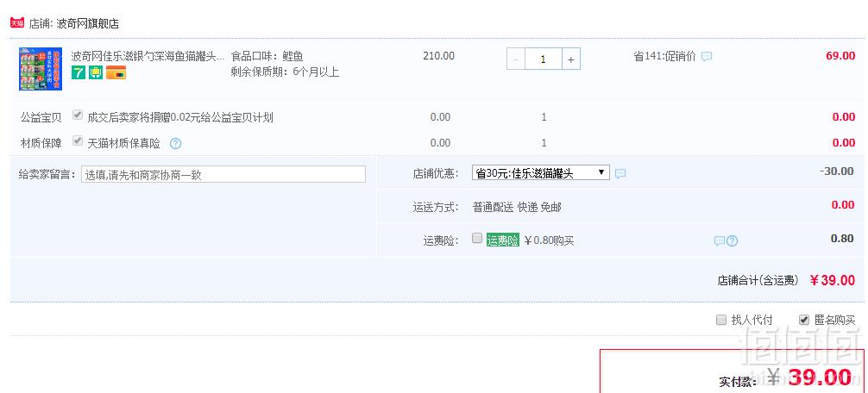Toggle the 公益宝贝 donation checkbox
868x393 pixels.
point(78,115)
